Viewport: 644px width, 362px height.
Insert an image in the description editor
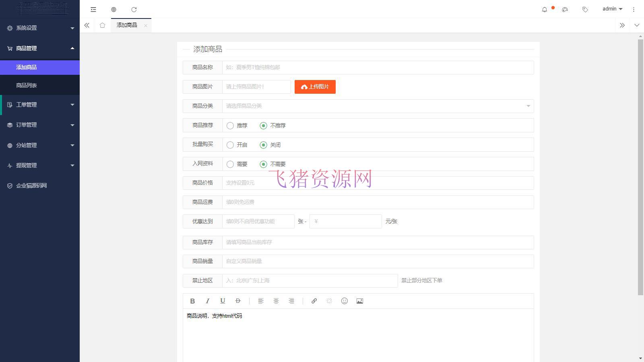pyautogui.click(x=359, y=301)
